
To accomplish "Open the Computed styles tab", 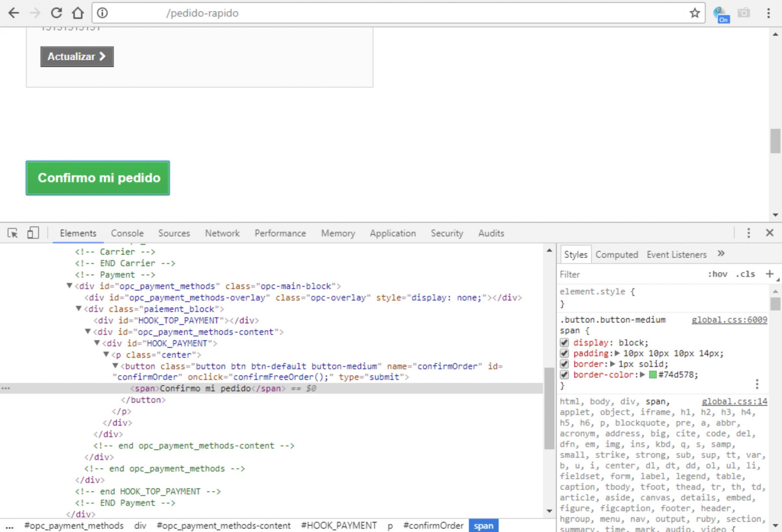I will 616,255.
